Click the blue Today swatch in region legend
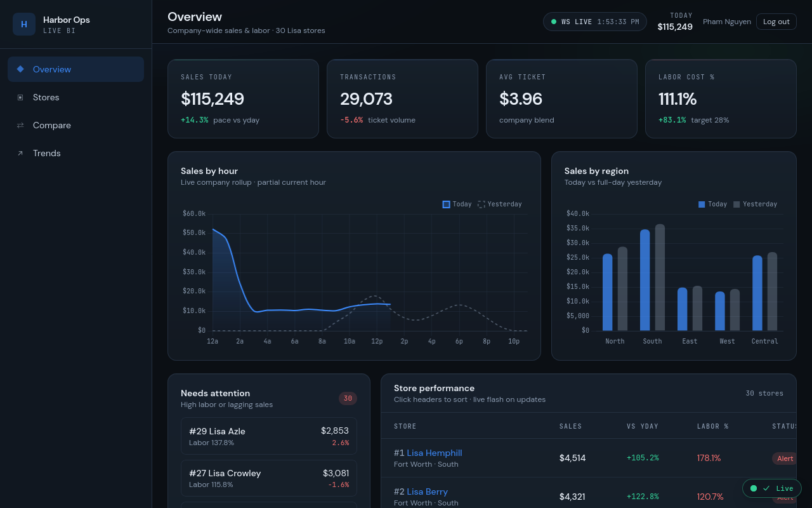 coord(702,204)
